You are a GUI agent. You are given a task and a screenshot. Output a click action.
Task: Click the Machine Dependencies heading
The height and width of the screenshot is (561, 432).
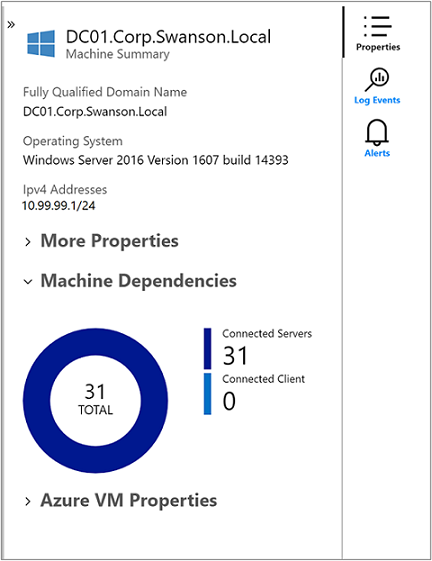[x=139, y=280]
